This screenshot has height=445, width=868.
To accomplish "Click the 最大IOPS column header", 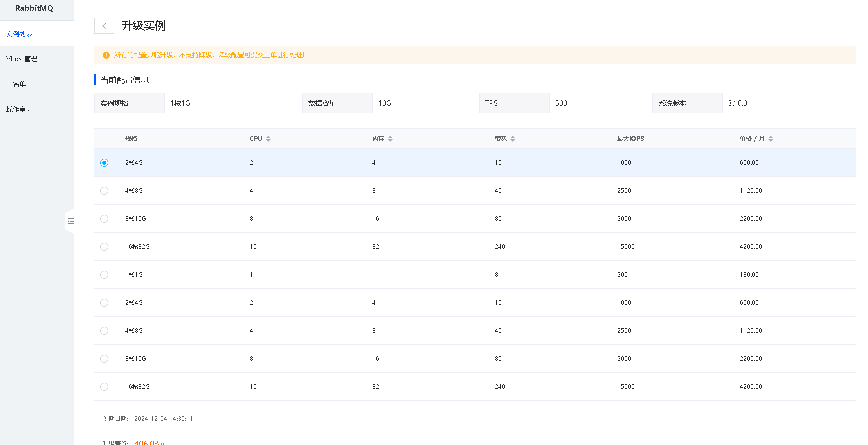I will 630,139.
